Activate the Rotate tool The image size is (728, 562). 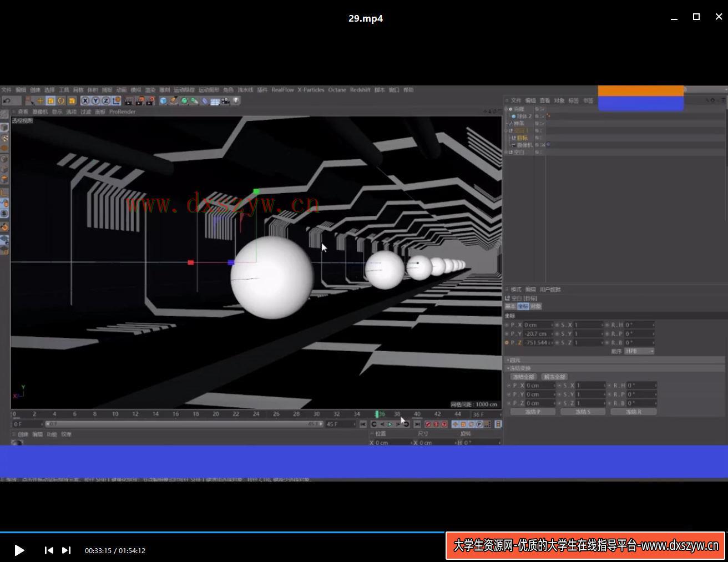pyautogui.click(x=61, y=100)
